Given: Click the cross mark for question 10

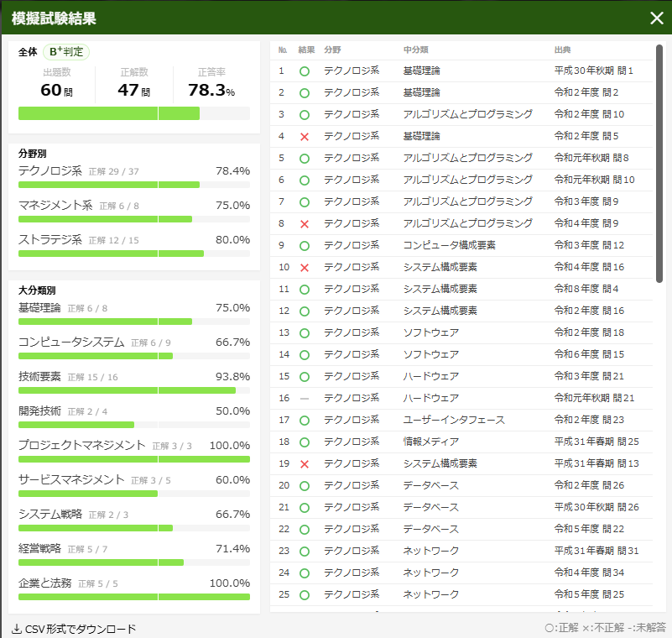Looking at the screenshot, I should [305, 268].
